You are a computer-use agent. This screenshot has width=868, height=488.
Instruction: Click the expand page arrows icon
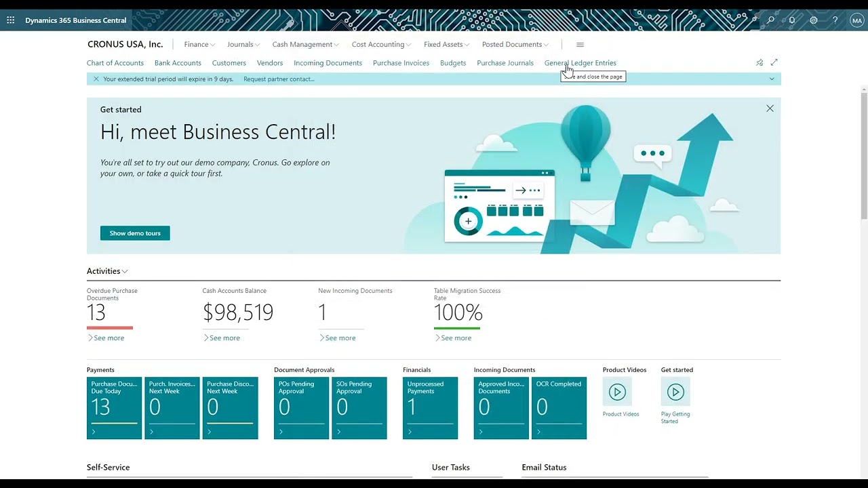(774, 62)
